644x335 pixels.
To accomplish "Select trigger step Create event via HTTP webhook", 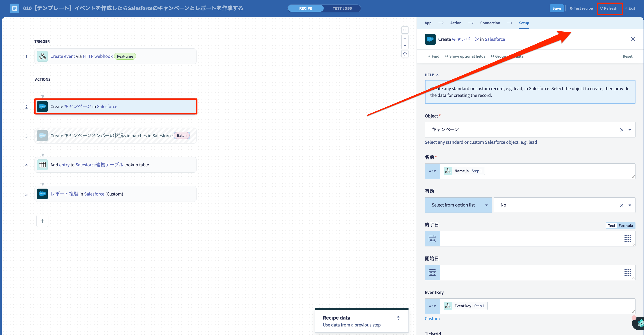I will 115,56.
